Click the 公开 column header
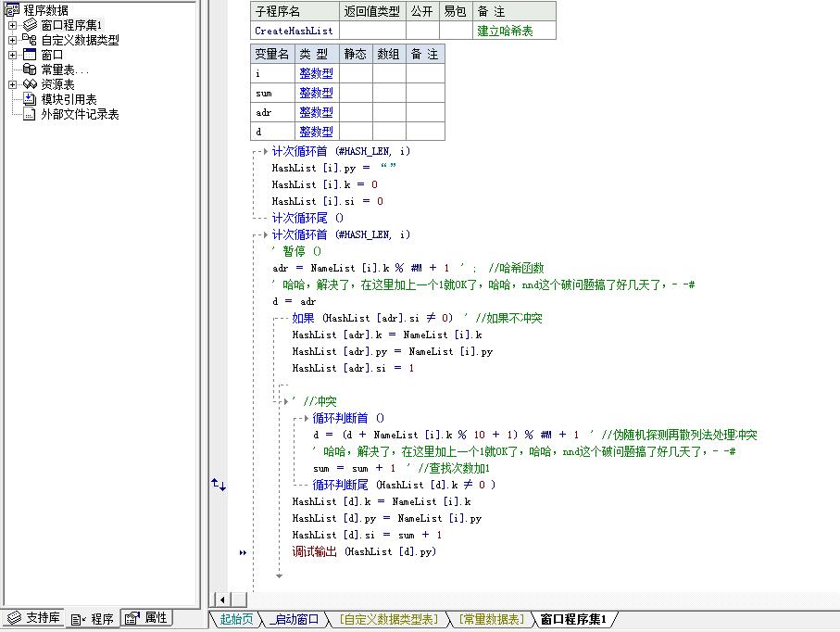The width and height of the screenshot is (840, 632). pos(422,11)
